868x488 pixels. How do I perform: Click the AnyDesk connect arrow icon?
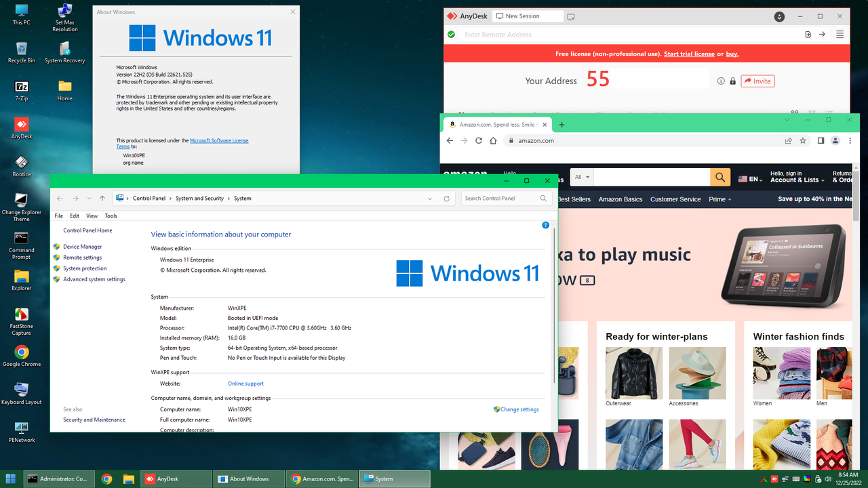point(822,35)
